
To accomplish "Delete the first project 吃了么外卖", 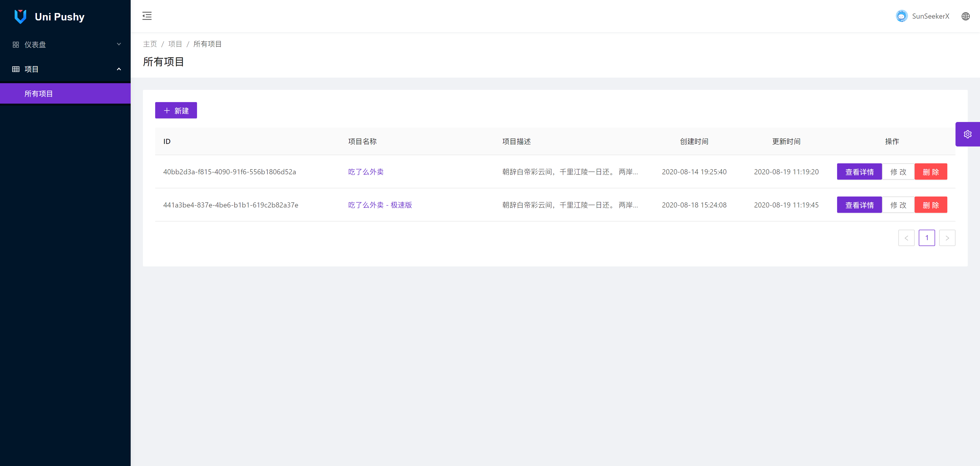I will pyautogui.click(x=930, y=172).
